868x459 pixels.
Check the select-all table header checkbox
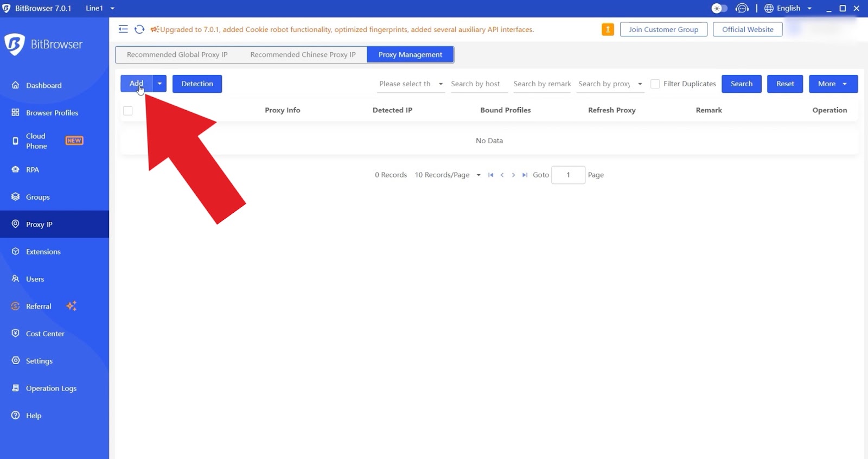128,111
